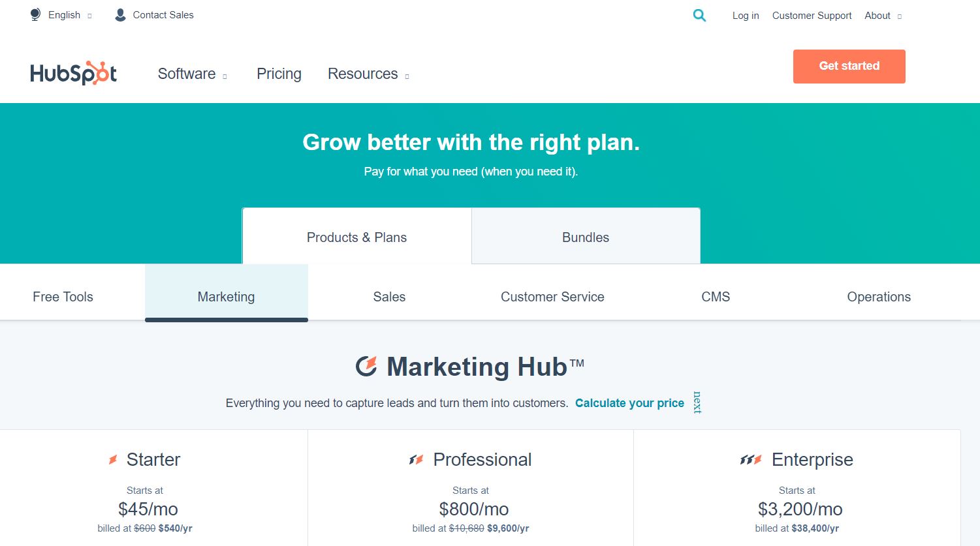
Task: Select the Customer Service tab
Action: [552, 297]
